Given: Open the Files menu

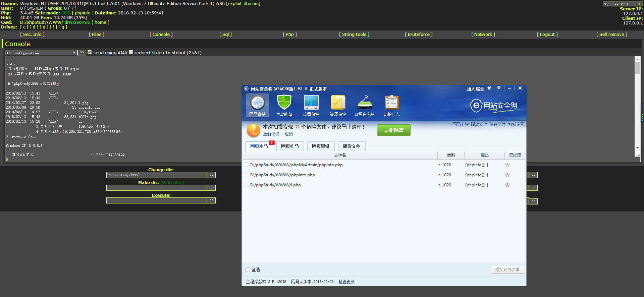Looking at the screenshot, I should [x=97, y=34].
